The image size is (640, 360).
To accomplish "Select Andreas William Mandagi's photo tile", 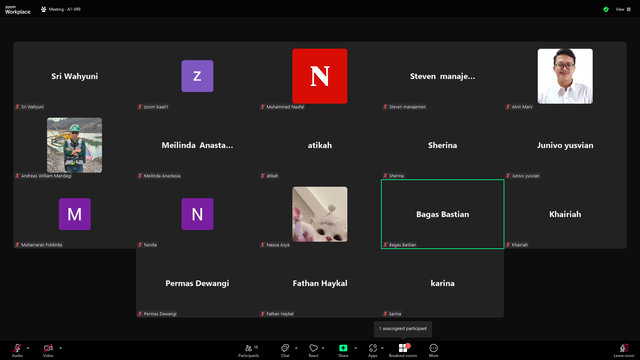I will [x=74, y=145].
